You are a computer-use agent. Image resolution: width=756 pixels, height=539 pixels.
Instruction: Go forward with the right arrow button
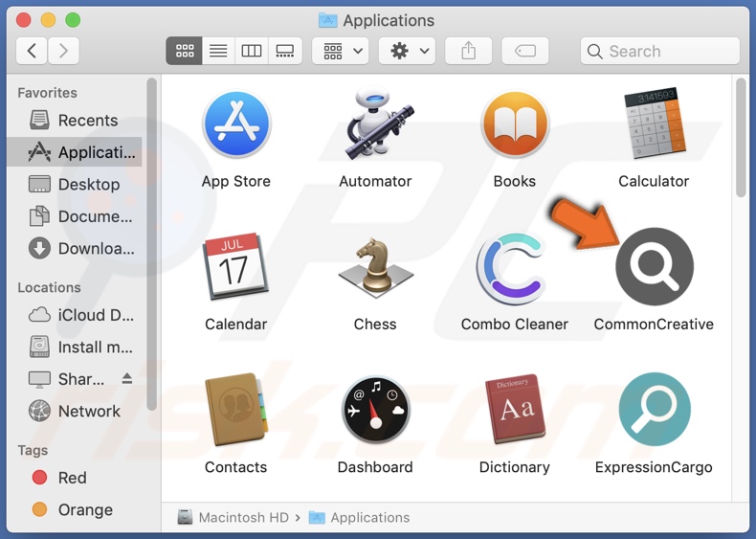63,51
